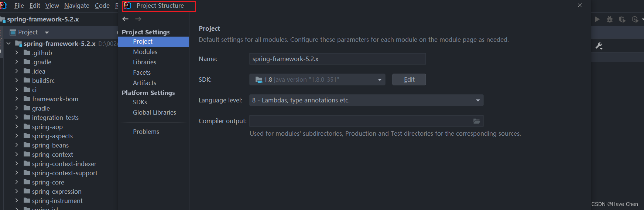This screenshot has width=644, height=210.
Task: Click the spring-core folder icon
Action: coord(27,182)
